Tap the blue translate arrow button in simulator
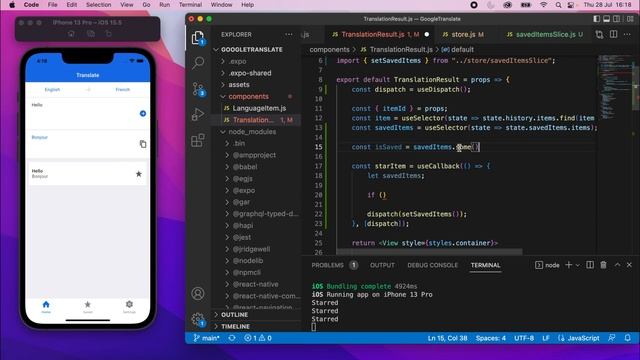Screen dimensions: 640x360 pos(143,113)
